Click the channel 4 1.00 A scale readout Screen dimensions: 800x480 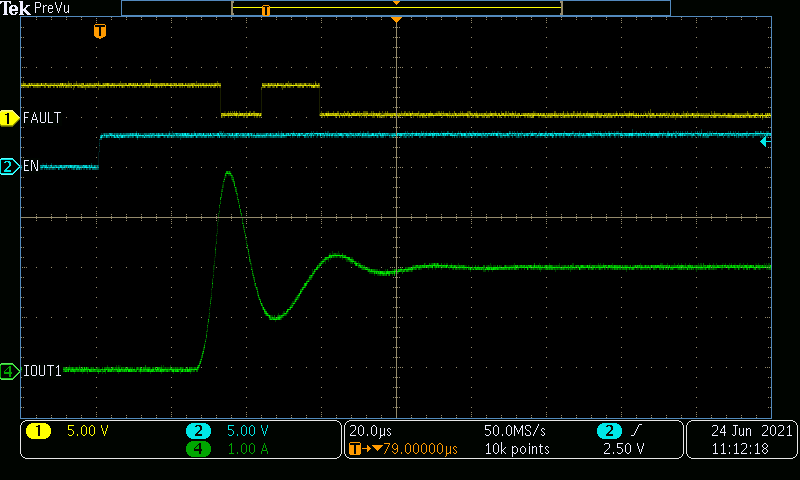pos(247,449)
